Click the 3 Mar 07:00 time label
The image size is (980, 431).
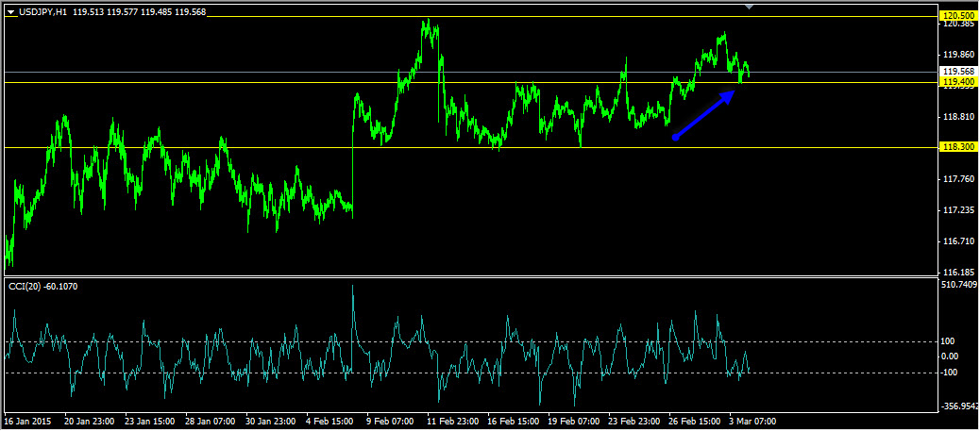753,421
